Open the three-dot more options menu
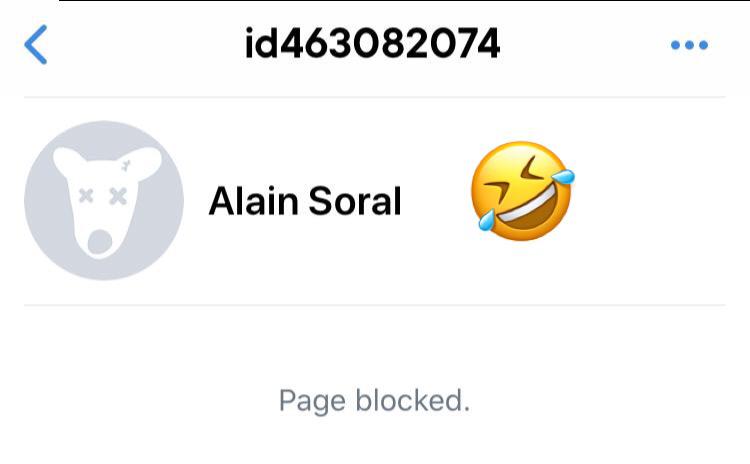Viewport: 750px width, 464px height. [689, 45]
